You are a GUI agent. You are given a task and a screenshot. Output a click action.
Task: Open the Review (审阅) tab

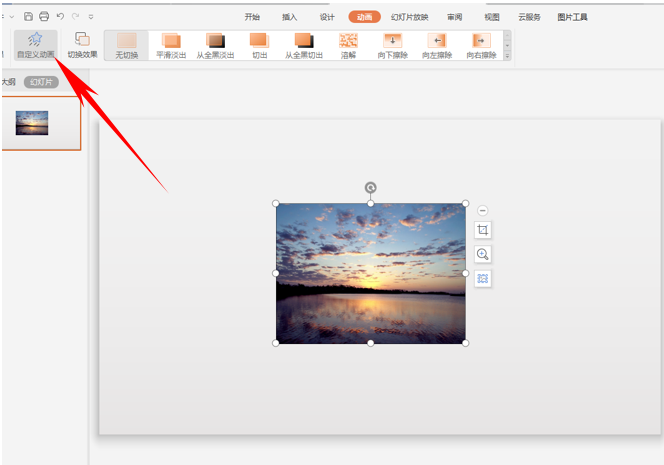pyautogui.click(x=454, y=17)
